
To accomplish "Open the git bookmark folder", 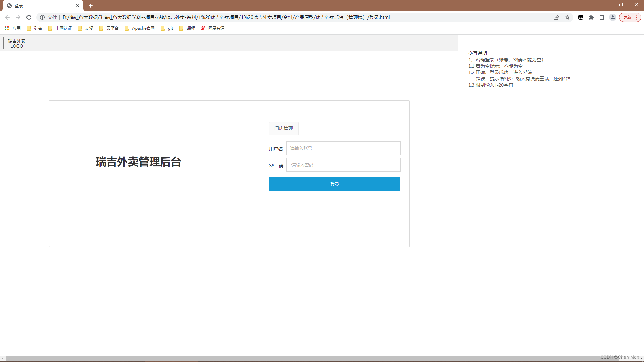I will [167, 28].
